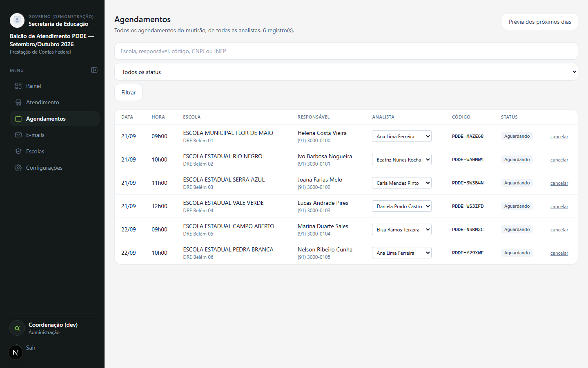Click responsável Marina Duarte Sales
This screenshot has height=368, width=588.
tap(323, 226)
